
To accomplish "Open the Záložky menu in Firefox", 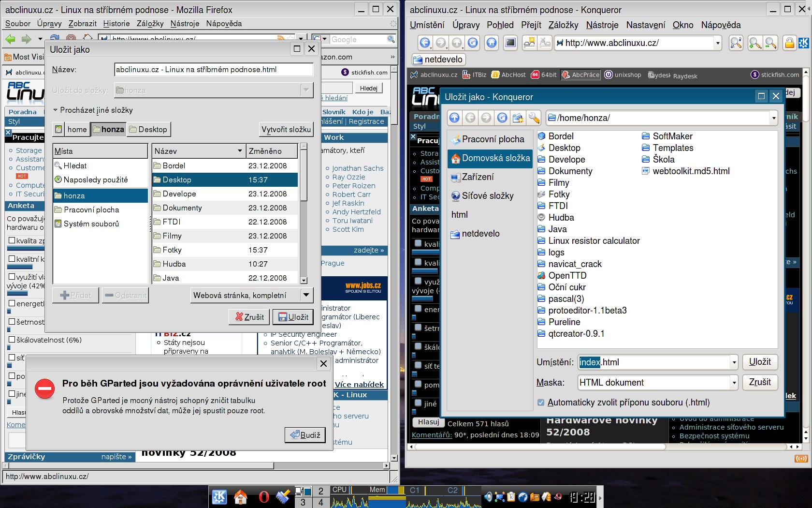I will click(x=150, y=23).
